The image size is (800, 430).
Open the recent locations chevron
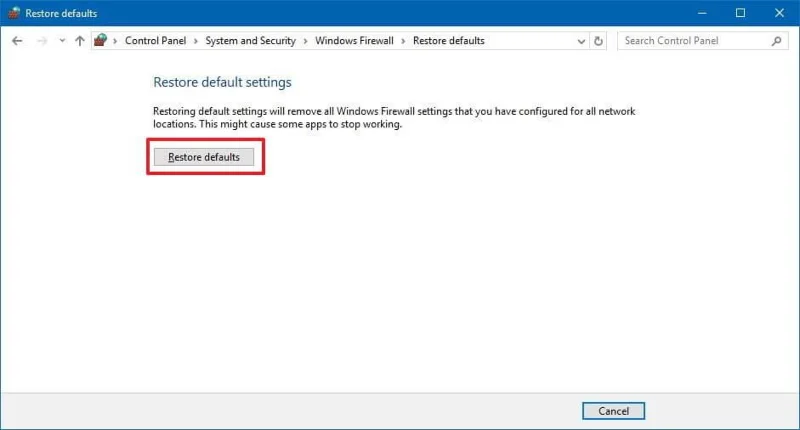pos(62,40)
